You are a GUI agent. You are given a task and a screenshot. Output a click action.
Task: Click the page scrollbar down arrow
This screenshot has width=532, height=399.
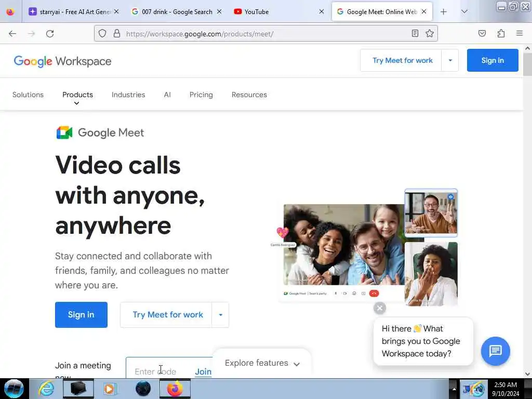[x=527, y=374]
